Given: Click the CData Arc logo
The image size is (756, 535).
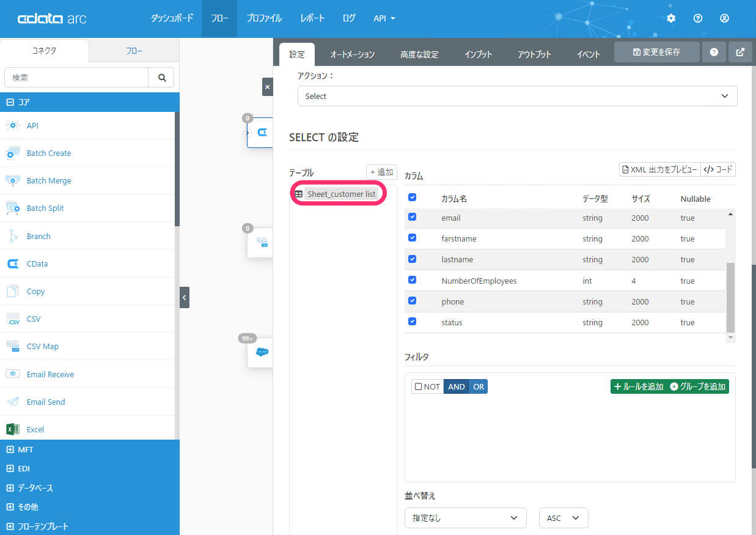Looking at the screenshot, I should click(52, 18).
